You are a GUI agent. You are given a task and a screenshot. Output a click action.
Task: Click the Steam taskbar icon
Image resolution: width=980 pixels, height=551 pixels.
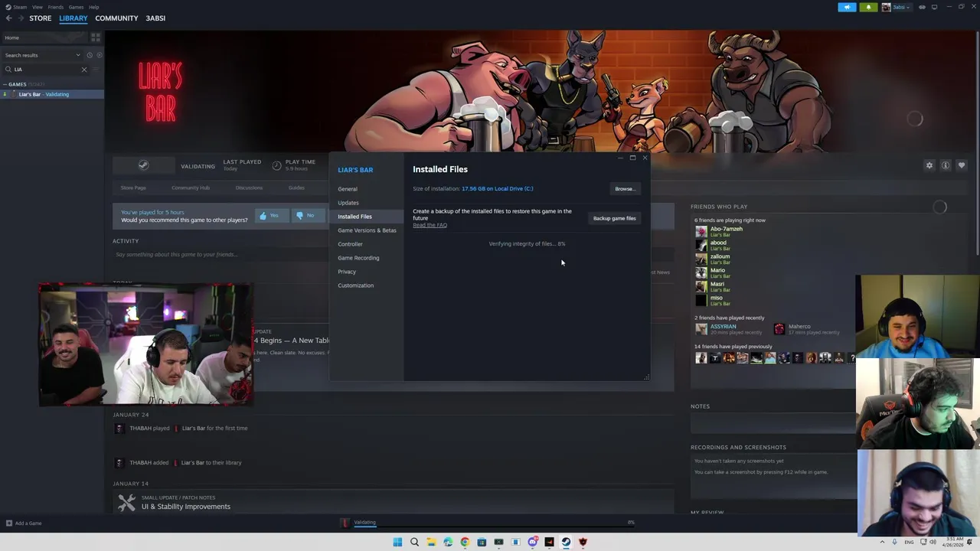566,542
